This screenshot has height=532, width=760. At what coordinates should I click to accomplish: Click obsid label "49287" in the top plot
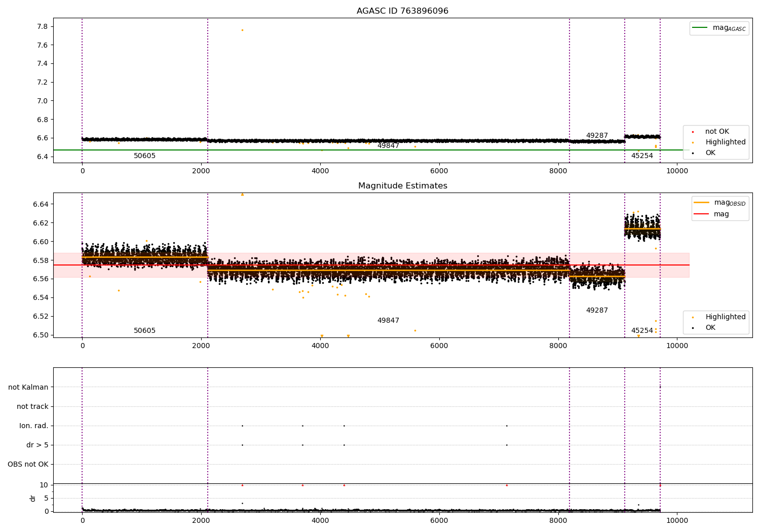(597, 136)
